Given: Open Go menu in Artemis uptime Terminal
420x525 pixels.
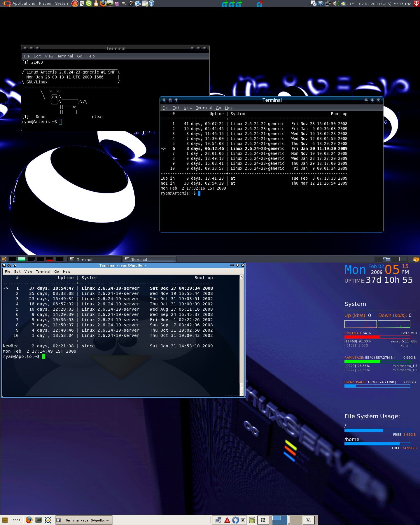Looking at the screenshot, I should [x=218, y=108].
